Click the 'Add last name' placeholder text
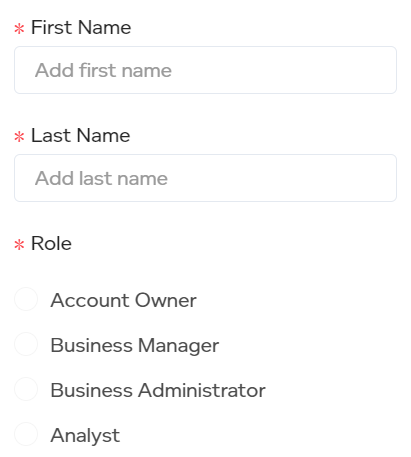The width and height of the screenshot is (411, 457). coord(101,178)
